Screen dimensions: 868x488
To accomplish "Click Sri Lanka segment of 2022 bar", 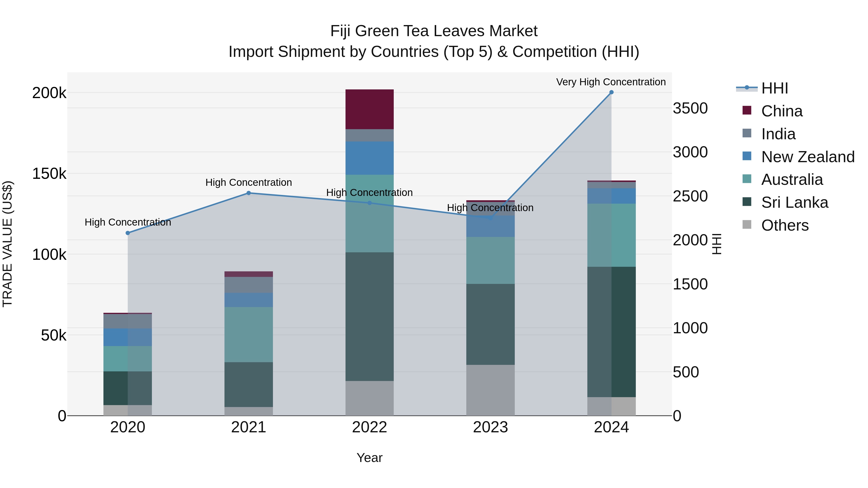I will [370, 317].
